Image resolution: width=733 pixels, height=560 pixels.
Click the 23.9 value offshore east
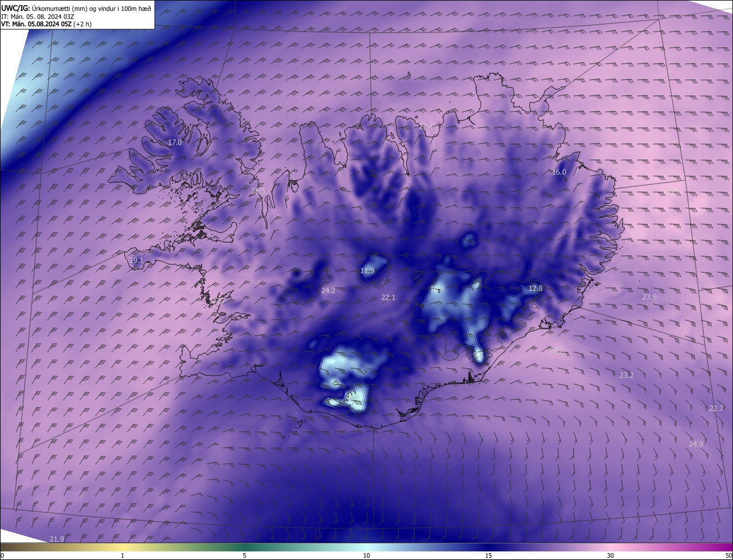pyautogui.click(x=649, y=297)
